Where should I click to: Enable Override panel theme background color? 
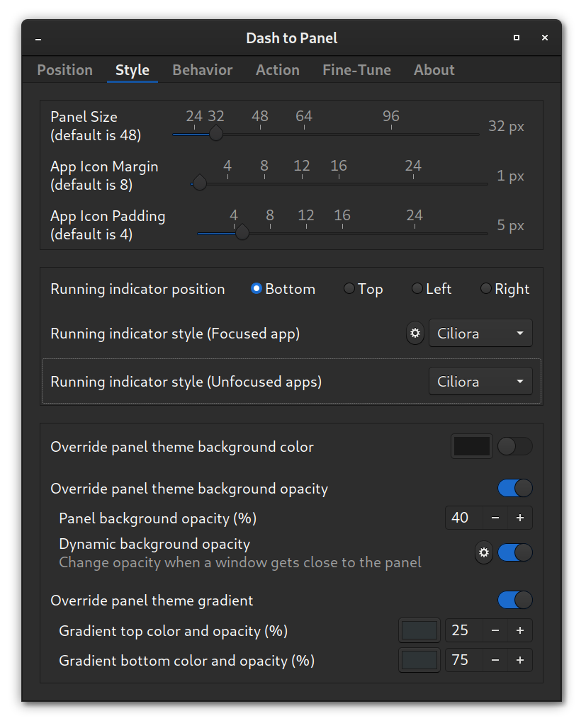coord(514,446)
